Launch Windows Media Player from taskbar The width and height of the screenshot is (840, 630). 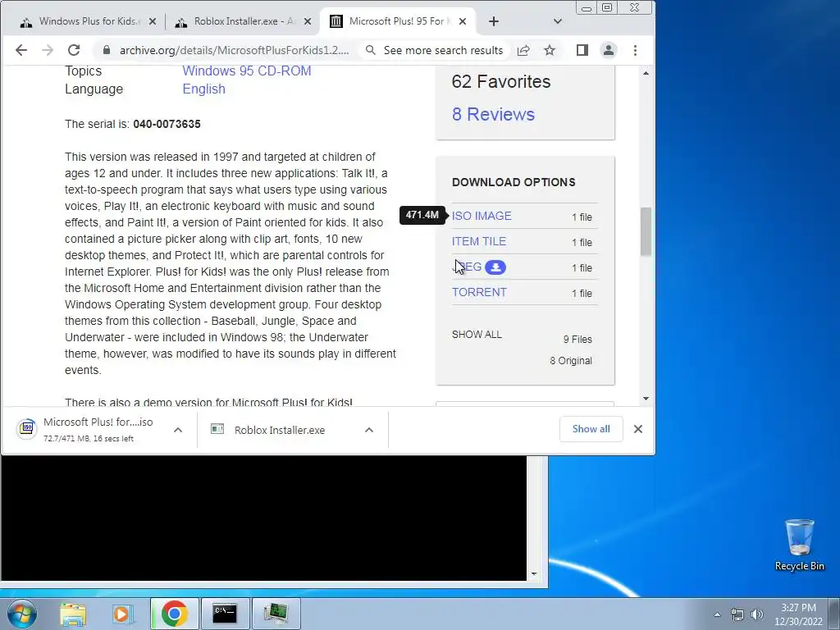click(x=123, y=614)
